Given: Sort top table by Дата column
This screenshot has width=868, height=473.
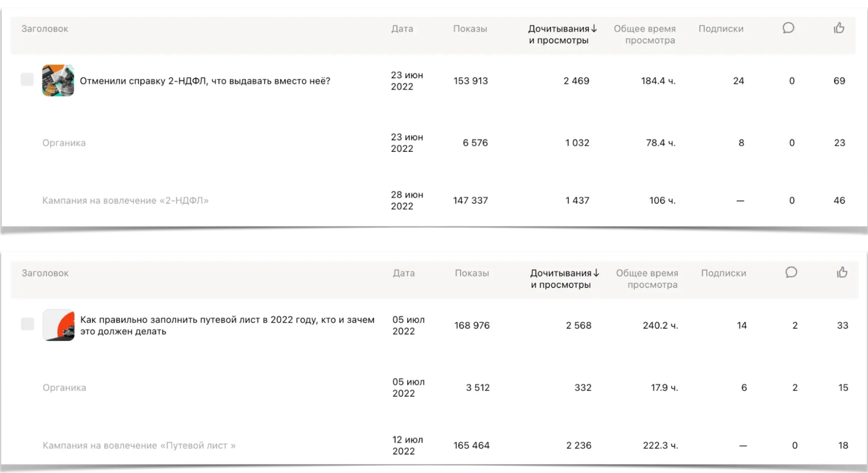Looking at the screenshot, I should (402, 29).
